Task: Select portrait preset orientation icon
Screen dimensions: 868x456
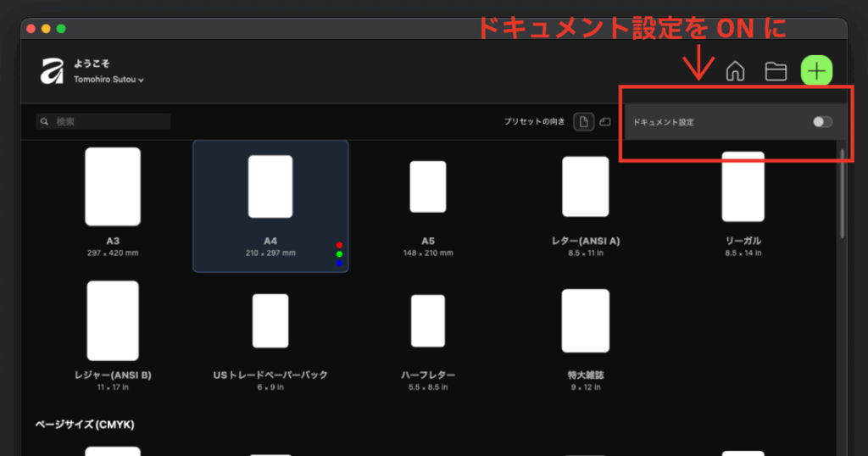Action: coord(583,122)
